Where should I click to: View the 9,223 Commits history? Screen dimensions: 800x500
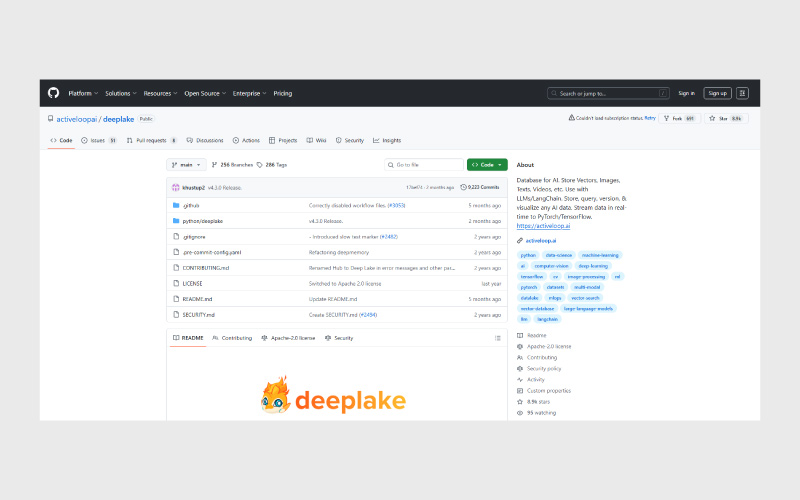[x=480, y=187]
